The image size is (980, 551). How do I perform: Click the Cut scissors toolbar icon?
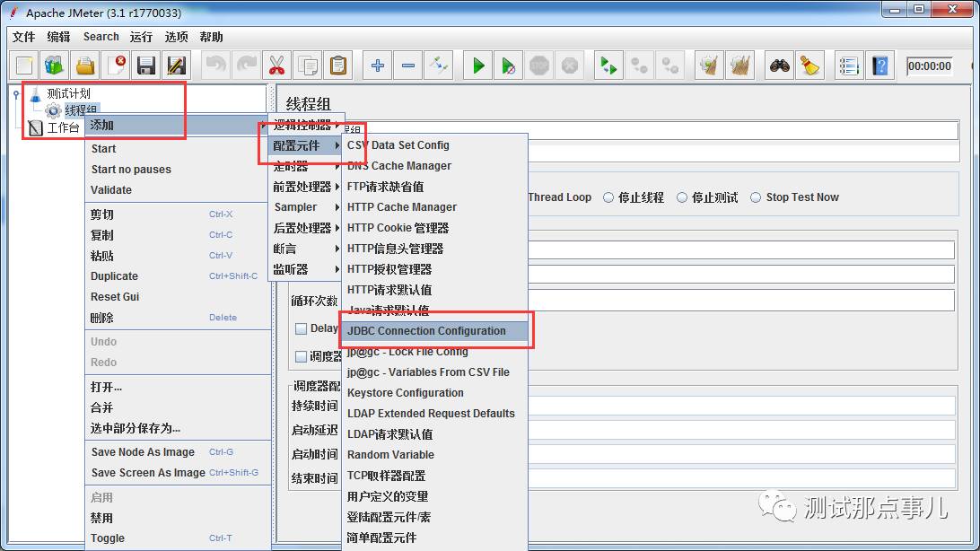click(x=276, y=66)
